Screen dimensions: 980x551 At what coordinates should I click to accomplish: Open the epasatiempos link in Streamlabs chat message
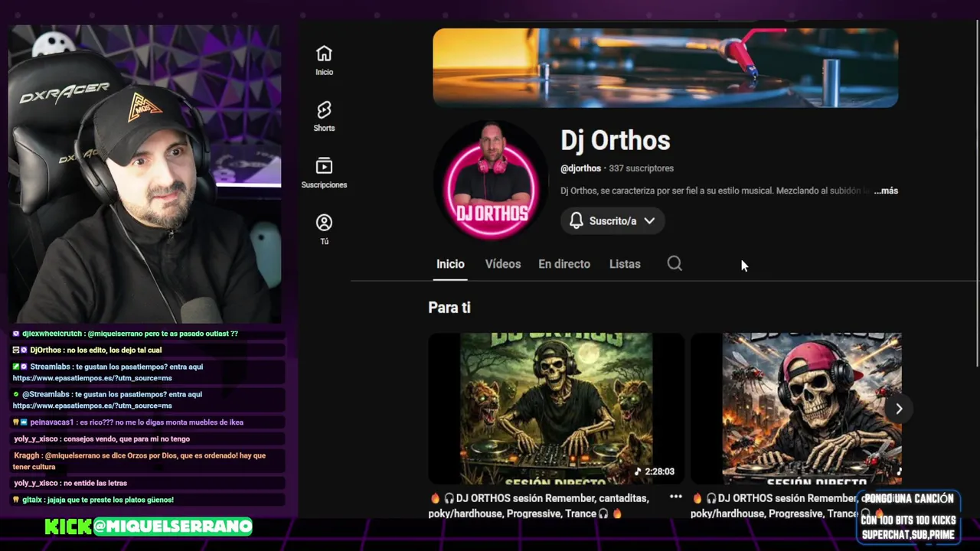pyautogui.click(x=92, y=378)
